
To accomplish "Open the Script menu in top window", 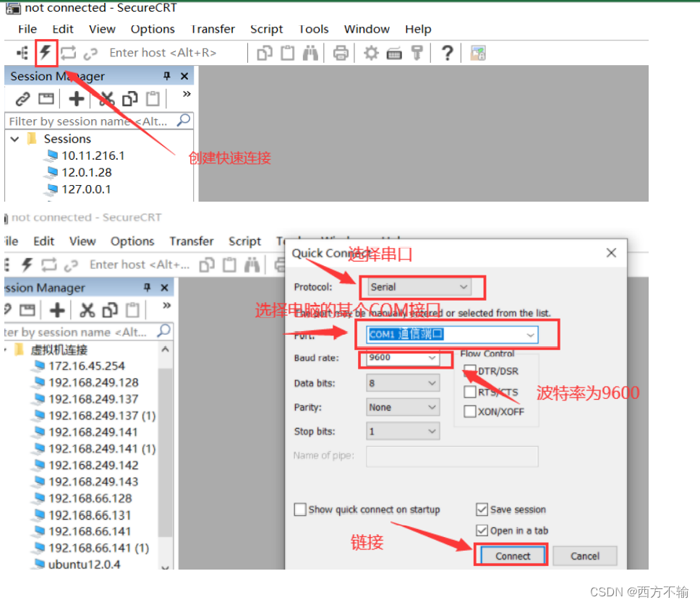I will tap(267, 29).
